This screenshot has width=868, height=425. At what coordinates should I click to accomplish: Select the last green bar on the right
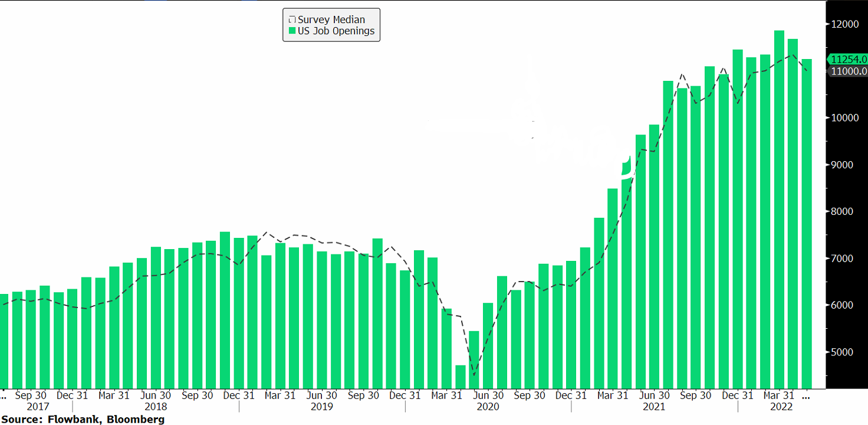tap(807, 224)
